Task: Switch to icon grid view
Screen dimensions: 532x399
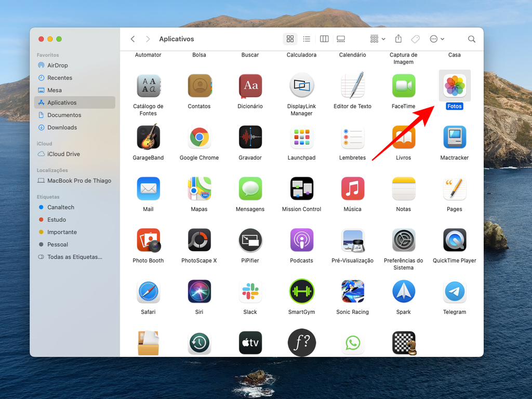Action: tap(290, 39)
